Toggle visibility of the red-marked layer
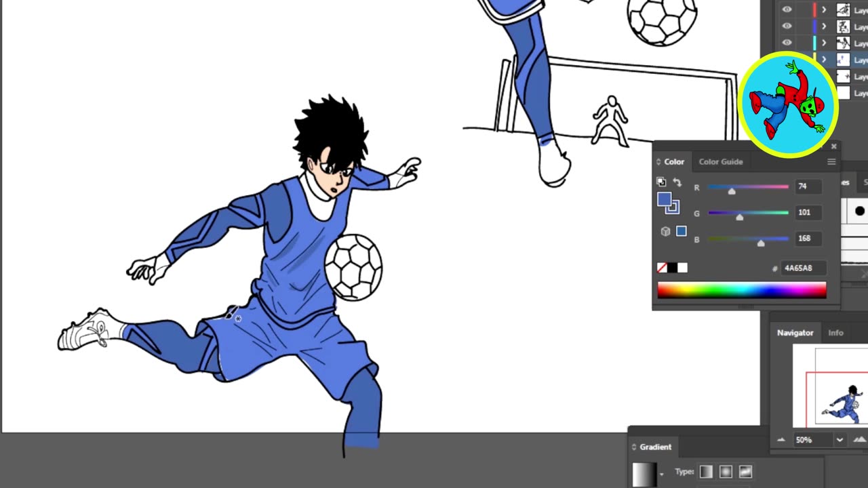 point(787,9)
